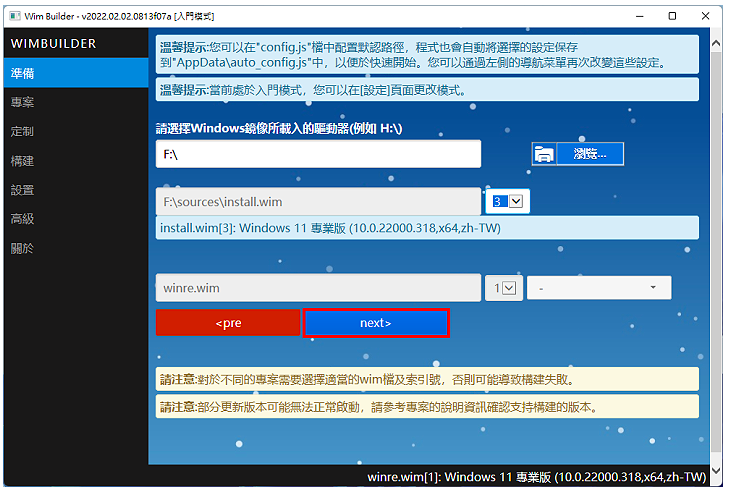Image resolution: width=733 pixels, height=496 pixels.
Task: Minimize the Wim Builder window
Action: pos(640,16)
